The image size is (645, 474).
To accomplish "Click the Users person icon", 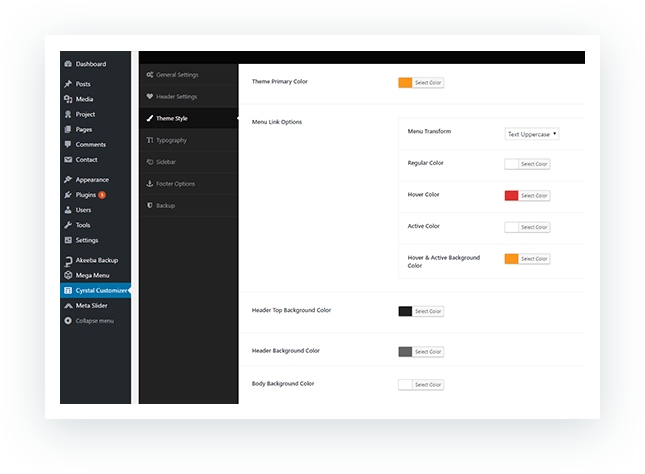I will (68, 210).
